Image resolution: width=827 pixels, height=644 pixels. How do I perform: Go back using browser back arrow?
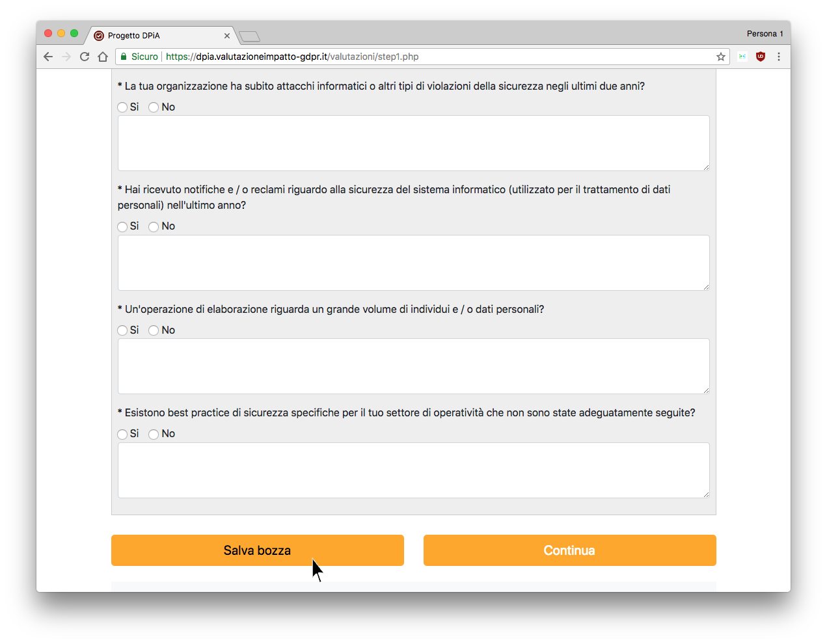pyautogui.click(x=48, y=57)
